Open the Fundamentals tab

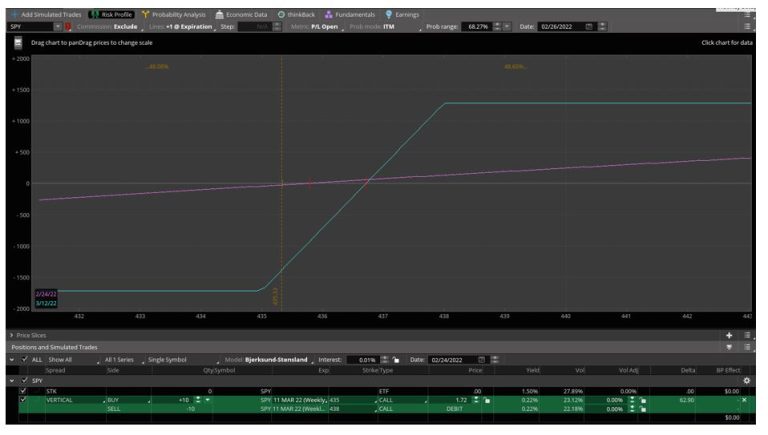coord(350,15)
